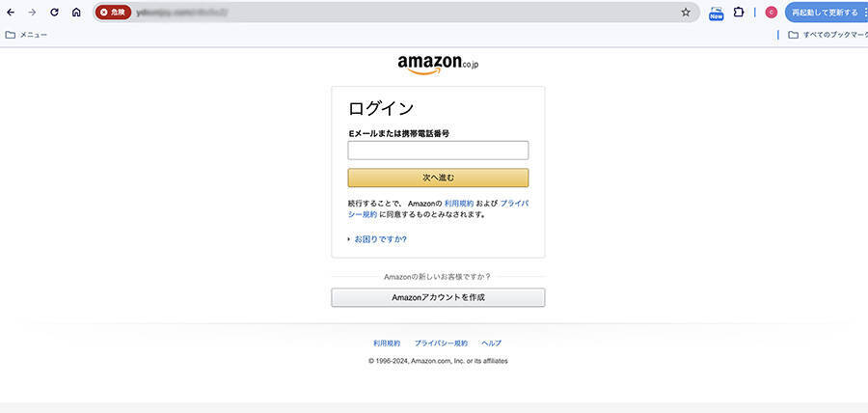
Task: Click the red 危険 security warning badge
Action: pos(113,13)
